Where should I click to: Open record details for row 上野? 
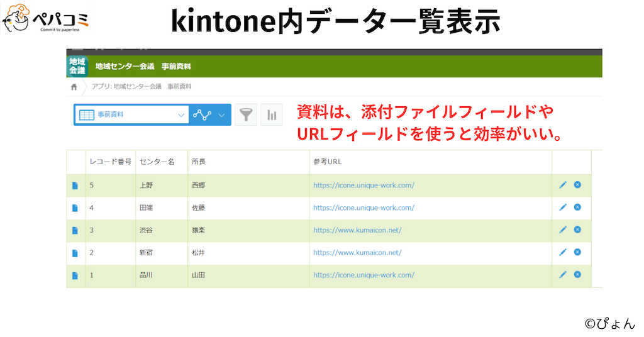(x=75, y=185)
